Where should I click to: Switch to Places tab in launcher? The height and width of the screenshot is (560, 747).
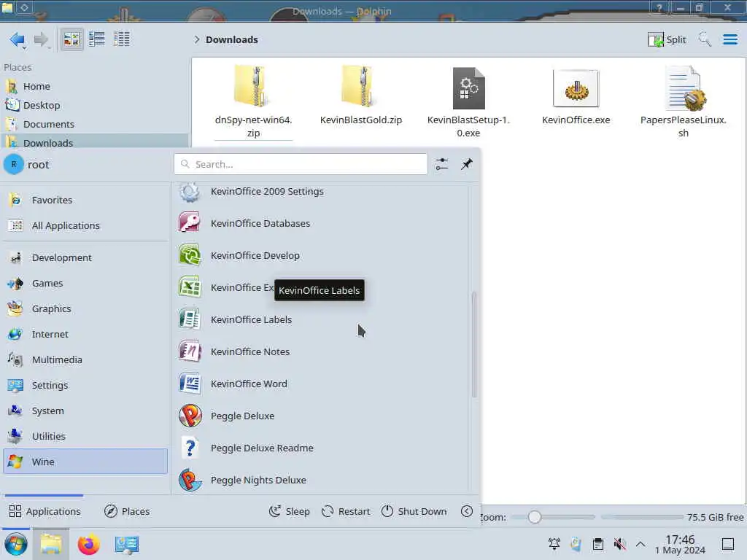pos(127,511)
